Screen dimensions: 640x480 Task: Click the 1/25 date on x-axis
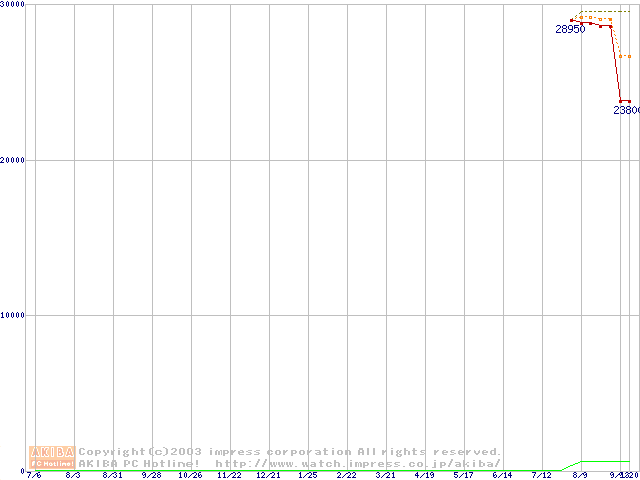click(x=307, y=475)
